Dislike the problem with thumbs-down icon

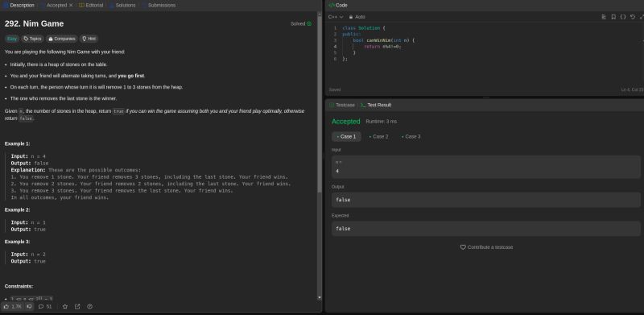tap(29, 306)
